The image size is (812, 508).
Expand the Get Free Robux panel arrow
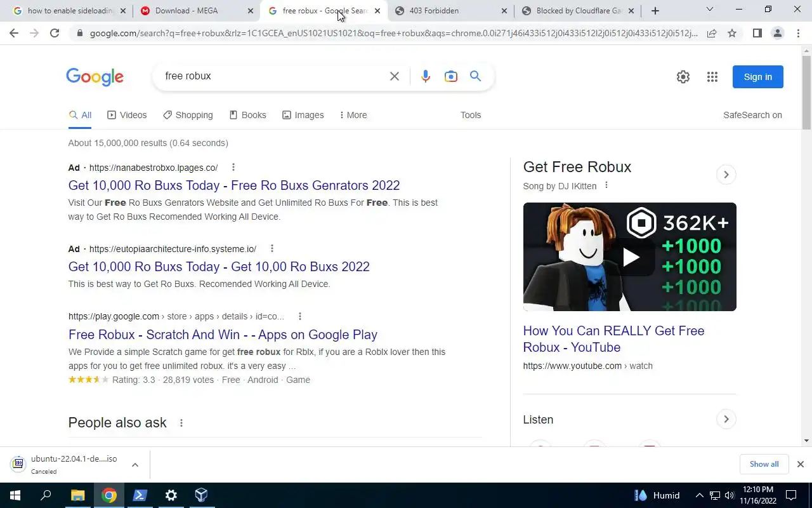726,175
